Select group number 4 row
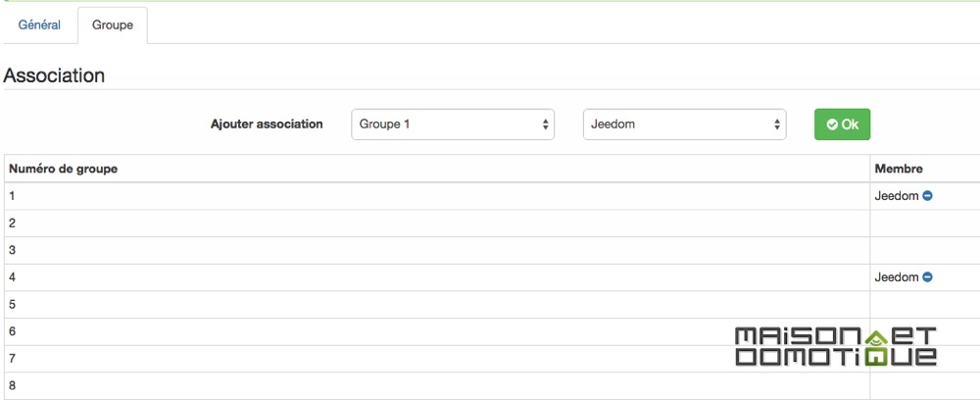This screenshot has height=400, width=980. 492,277
